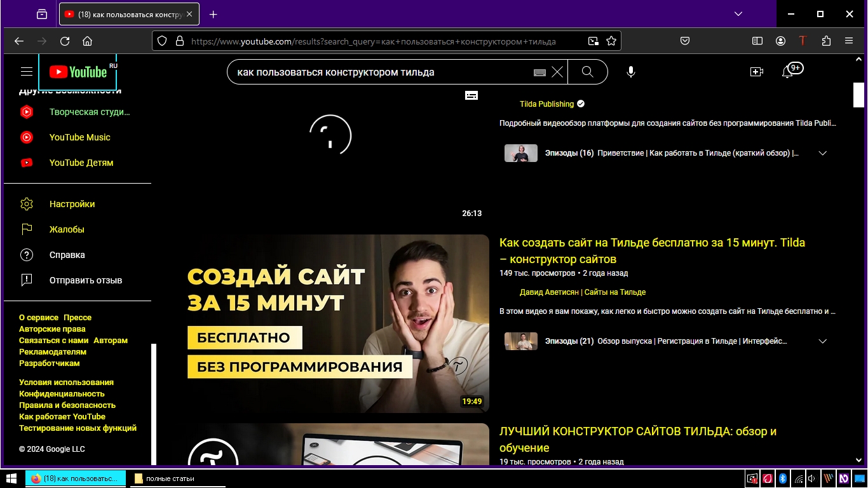Reload the page

click(x=65, y=41)
